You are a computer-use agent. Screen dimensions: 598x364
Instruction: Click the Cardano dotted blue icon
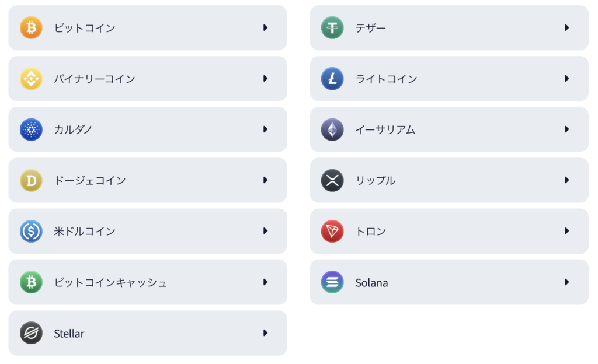pyautogui.click(x=31, y=129)
